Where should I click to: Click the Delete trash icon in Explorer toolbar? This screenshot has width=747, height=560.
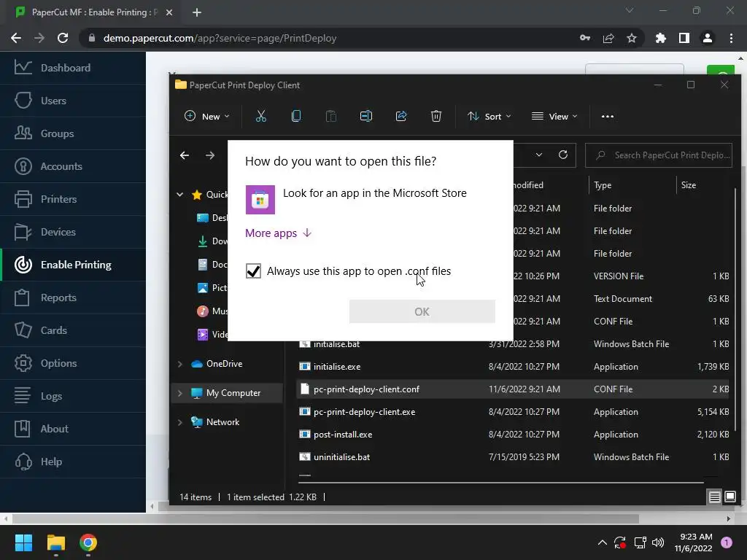[436, 116]
